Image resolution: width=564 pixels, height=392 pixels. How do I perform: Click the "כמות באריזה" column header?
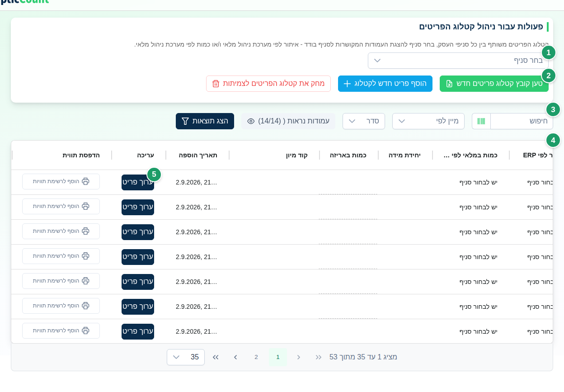(x=349, y=155)
